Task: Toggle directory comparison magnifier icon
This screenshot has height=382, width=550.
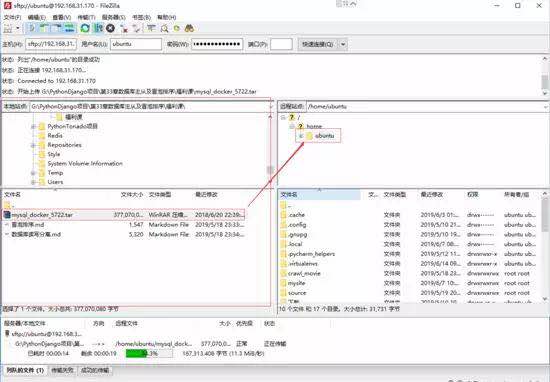Action: point(164,28)
